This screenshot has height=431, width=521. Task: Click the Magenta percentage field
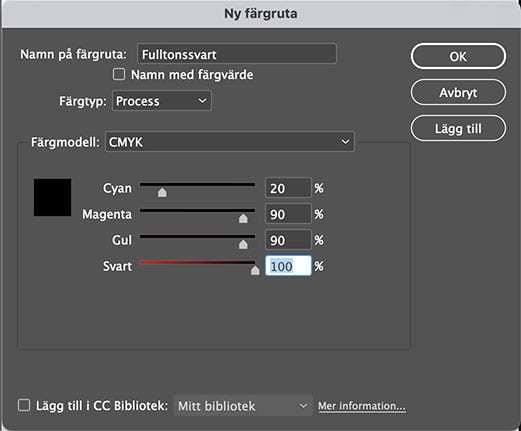(288, 214)
